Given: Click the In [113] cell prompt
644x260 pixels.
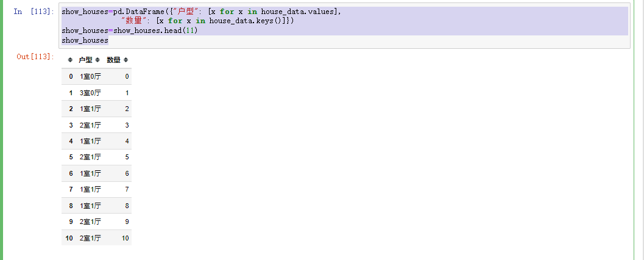Looking at the screenshot, I should pyautogui.click(x=34, y=12).
